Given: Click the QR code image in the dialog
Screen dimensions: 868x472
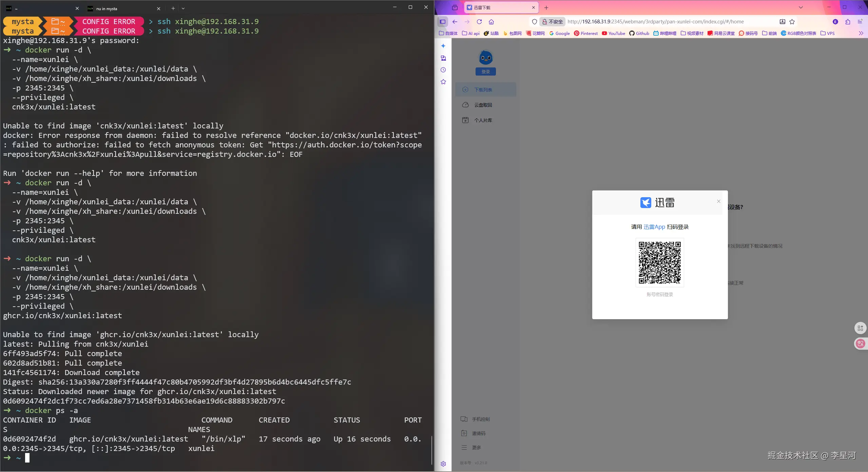Looking at the screenshot, I should click(x=659, y=263).
